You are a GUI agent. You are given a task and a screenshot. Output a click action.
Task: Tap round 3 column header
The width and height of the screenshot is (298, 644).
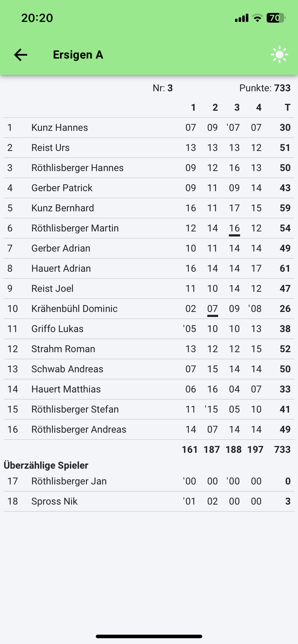pos(237,108)
